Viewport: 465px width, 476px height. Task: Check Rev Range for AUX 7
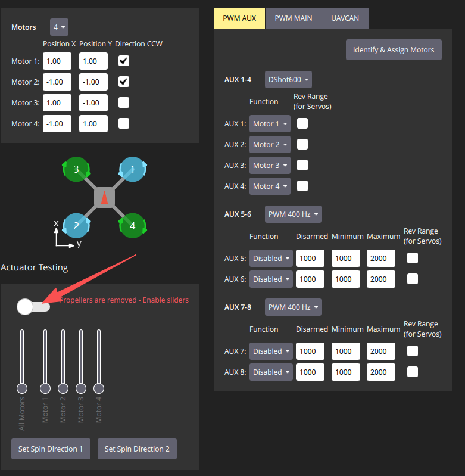tap(413, 351)
